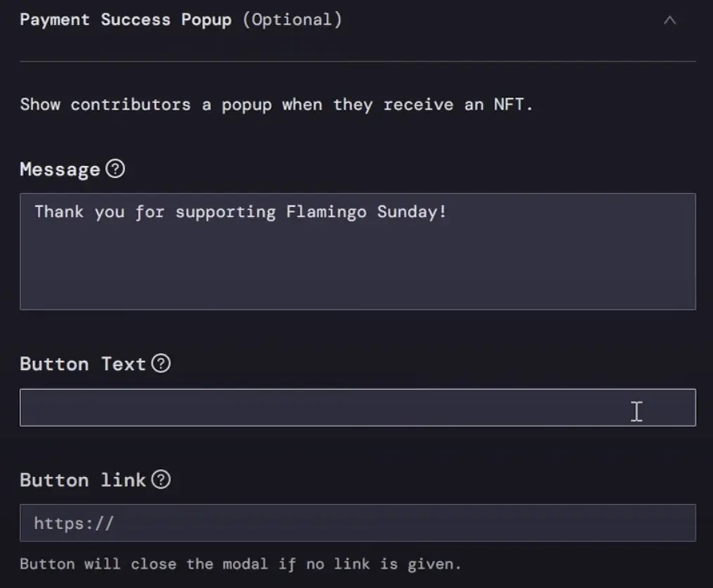Image resolution: width=713 pixels, height=588 pixels.
Task: Click the "Button link" field label
Action: pos(83,480)
